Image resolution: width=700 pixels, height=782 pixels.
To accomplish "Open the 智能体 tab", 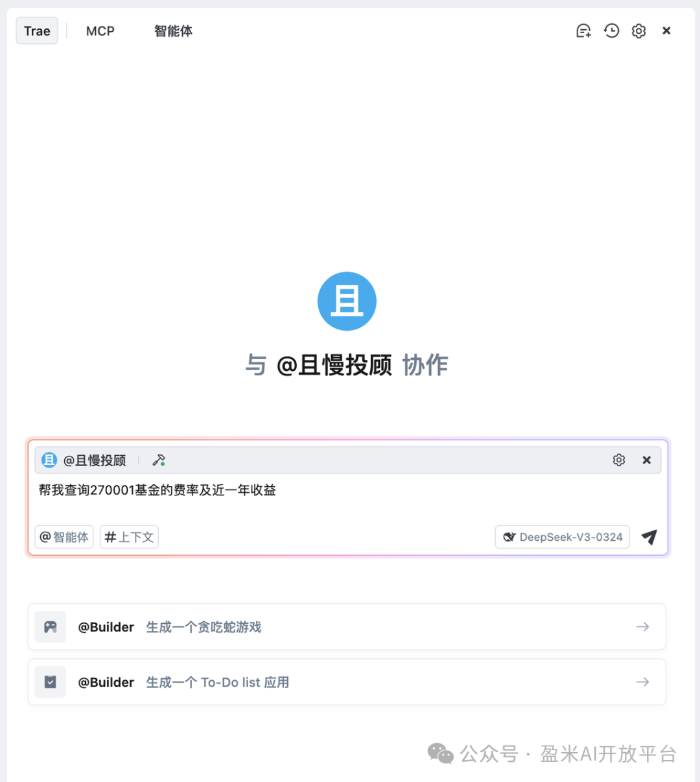I will [x=173, y=31].
